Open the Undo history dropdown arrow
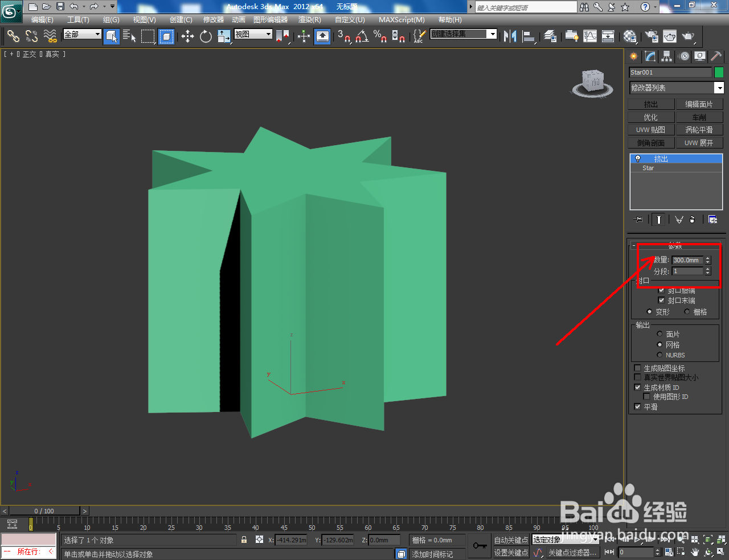 (84, 7)
